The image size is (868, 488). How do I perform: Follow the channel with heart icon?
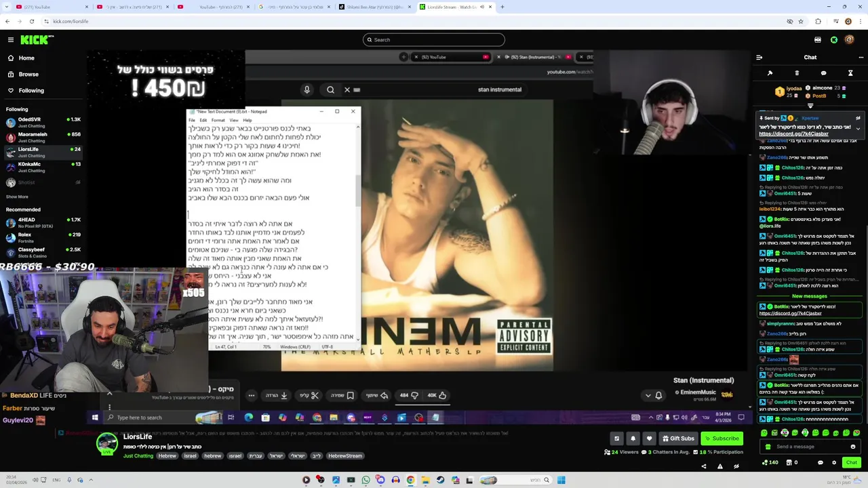point(649,439)
